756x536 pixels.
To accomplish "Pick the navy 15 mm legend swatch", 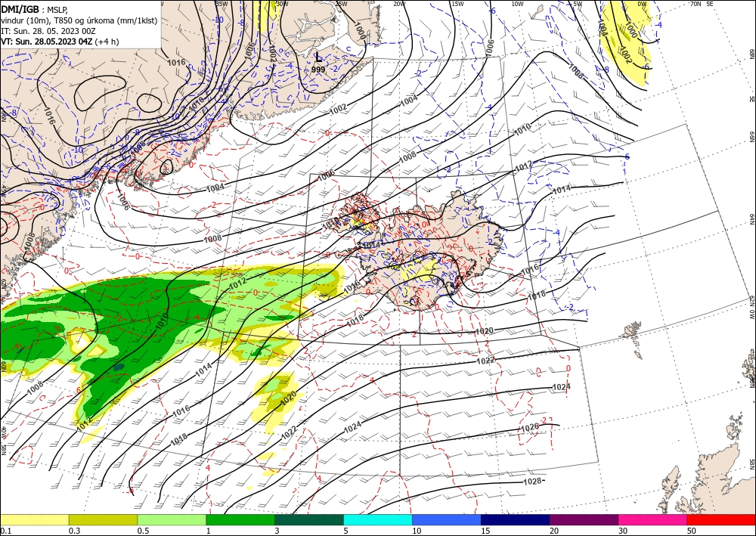I will pyautogui.click(x=516, y=519).
